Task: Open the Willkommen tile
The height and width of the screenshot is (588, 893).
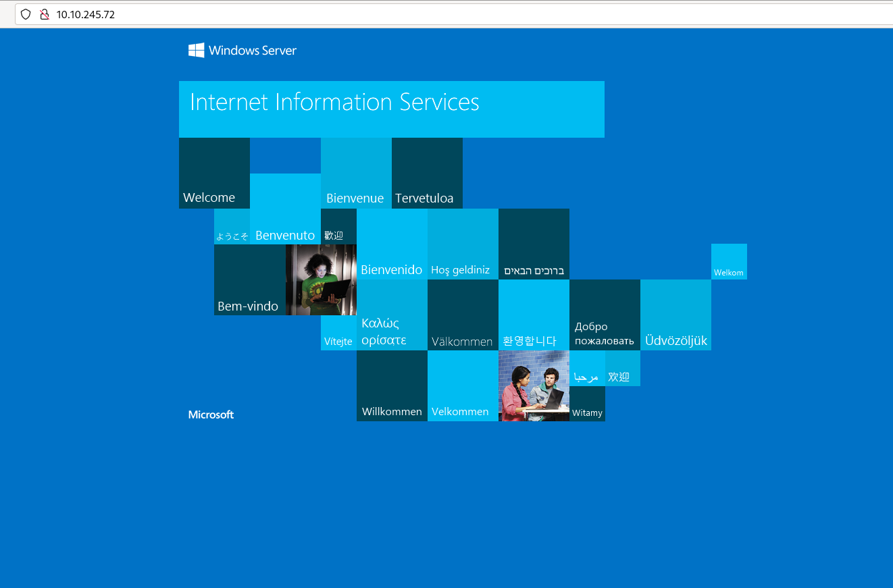Action: click(x=392, y=385)
